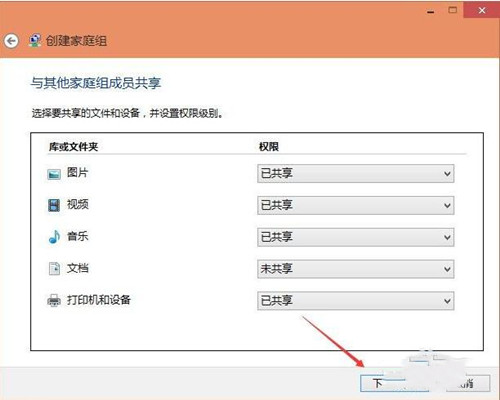The width and height of the screenshot is (500, 400).
Task: Click the 库或文件夹 column header
Action: pos(73,147)
